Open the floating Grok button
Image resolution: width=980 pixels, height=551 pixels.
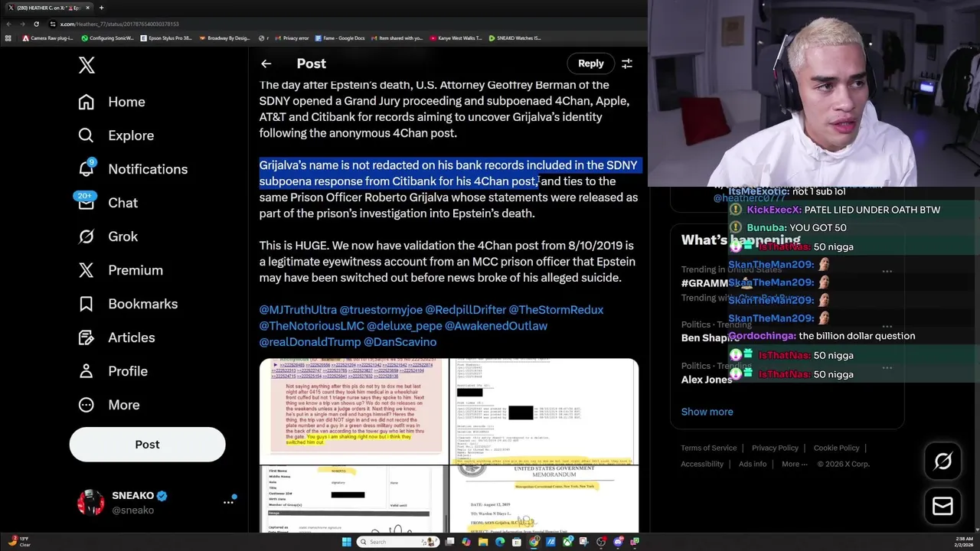(942, 461)
